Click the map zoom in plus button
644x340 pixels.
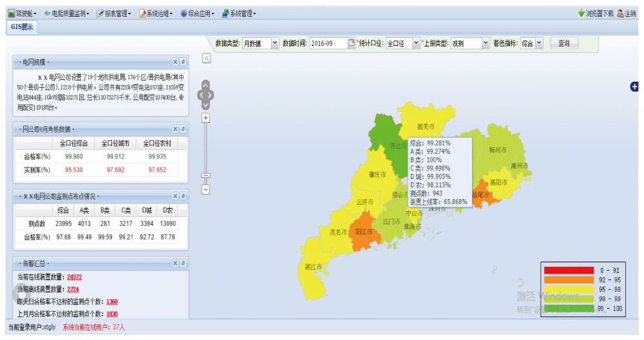pyautogui.click(x=205, y=118)
